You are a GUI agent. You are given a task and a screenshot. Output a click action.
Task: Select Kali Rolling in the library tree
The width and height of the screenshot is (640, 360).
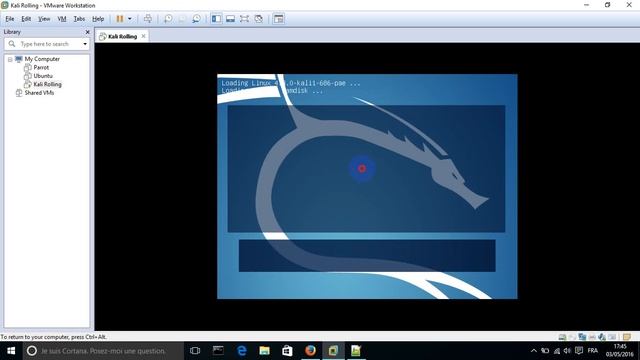click(x=47, y=84)
